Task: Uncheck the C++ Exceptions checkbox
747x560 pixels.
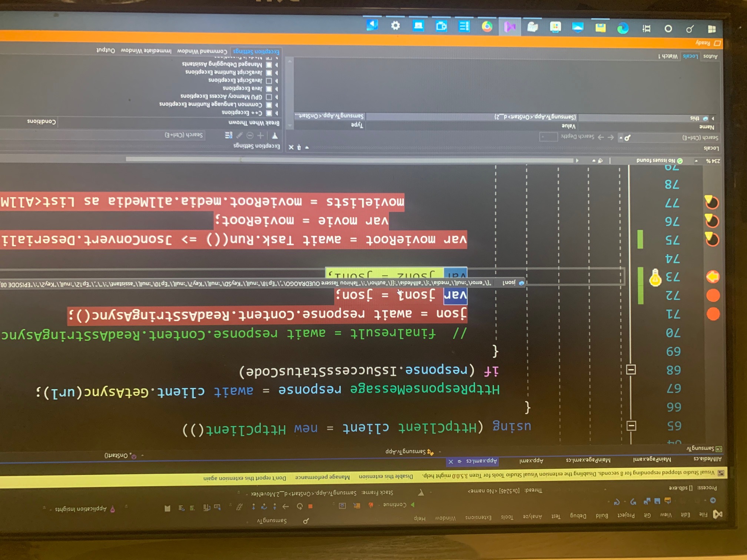Action: [269, 113]
